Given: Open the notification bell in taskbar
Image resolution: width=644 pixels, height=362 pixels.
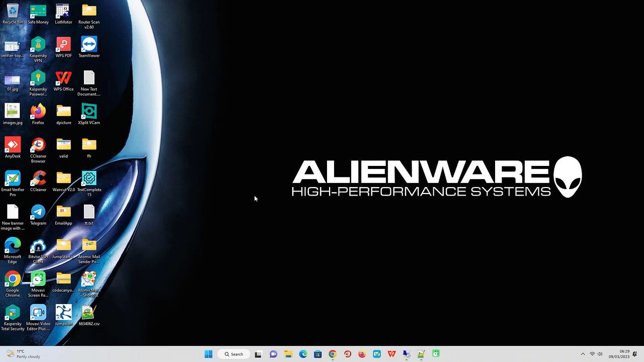Looking at the screenshot, I should (635, 354).
